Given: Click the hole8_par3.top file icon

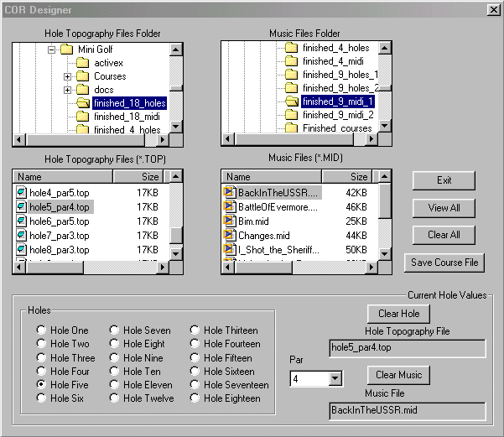Looking at the screenshot, I should click(22, 250).
